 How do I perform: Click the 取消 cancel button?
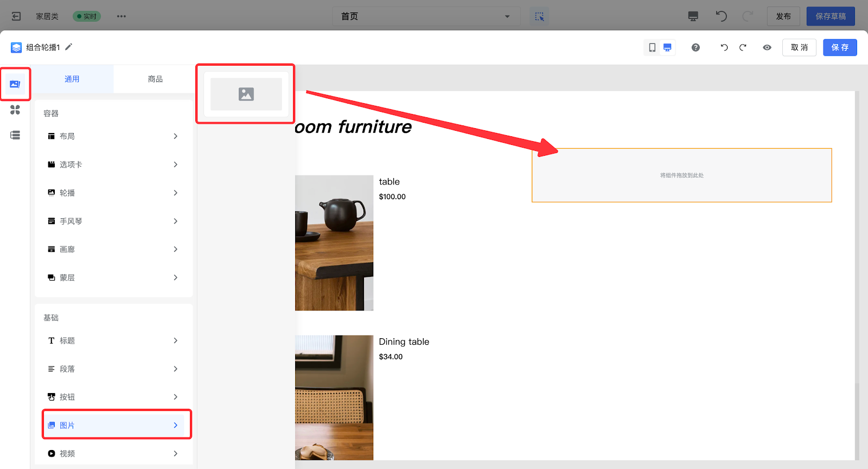(799, 48)
